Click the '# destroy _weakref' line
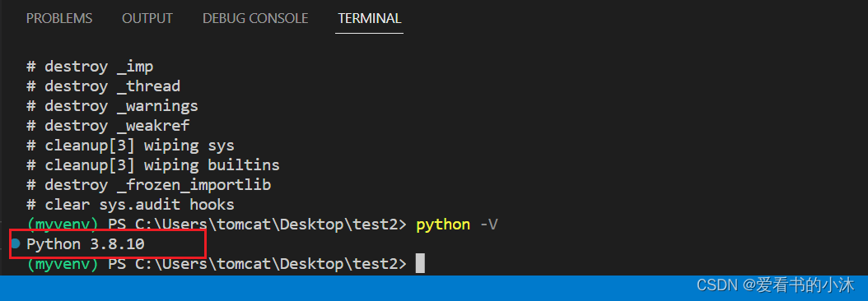Screen dimensions: 868x301 (108, 126)
